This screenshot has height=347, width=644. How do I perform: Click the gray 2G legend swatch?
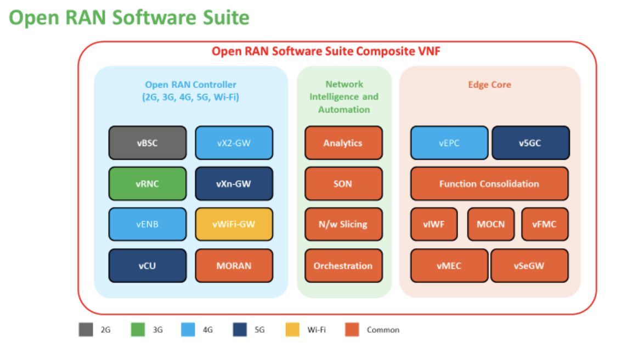click(x=86, y=329)
